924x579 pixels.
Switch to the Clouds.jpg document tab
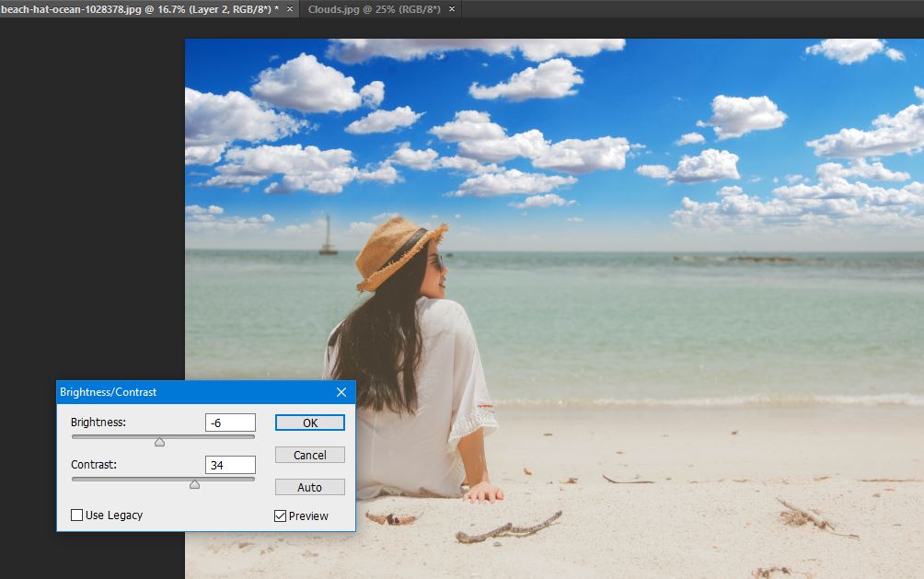pos(371,8)
